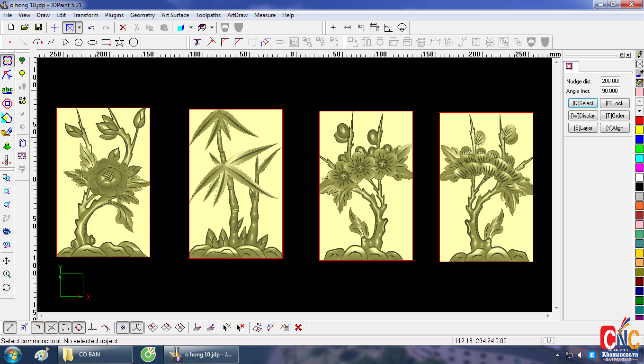Select the pan (four-arrow move) tool
The width and height of the screenshot is (644, 364).
[7, 261]
